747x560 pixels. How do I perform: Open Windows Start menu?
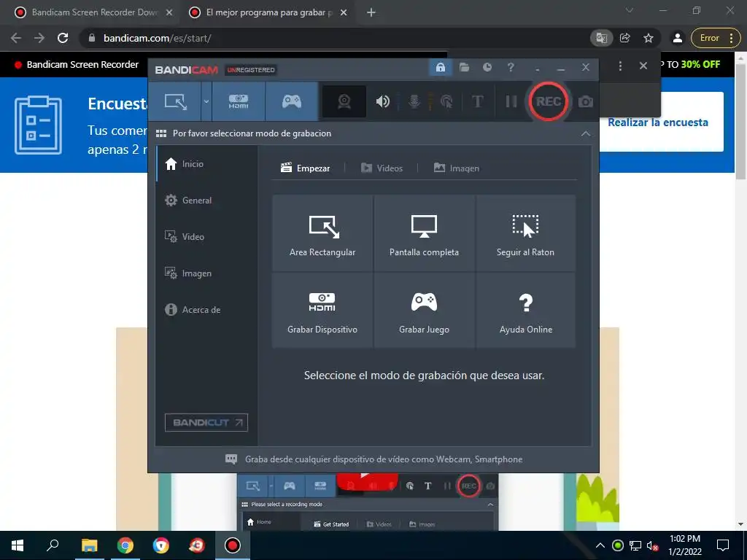point(18,545)
